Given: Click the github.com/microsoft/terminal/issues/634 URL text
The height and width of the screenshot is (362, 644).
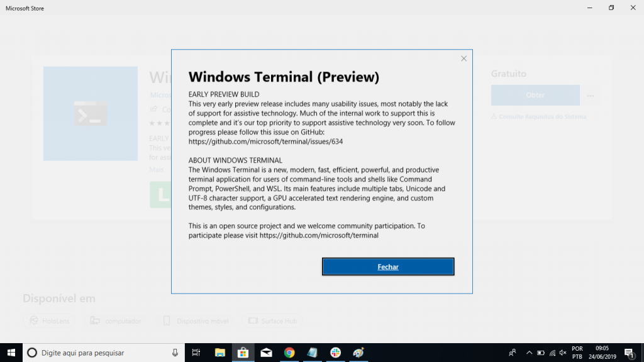Looking at the screenshot, I should tap(266, 141).
